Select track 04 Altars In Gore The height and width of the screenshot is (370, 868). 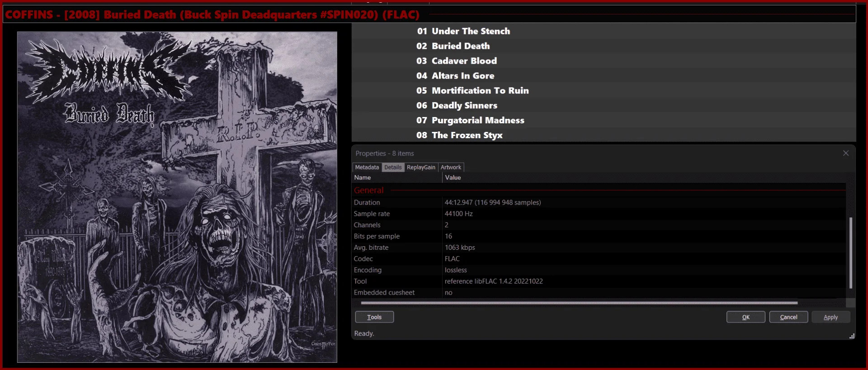pos(604,76)
